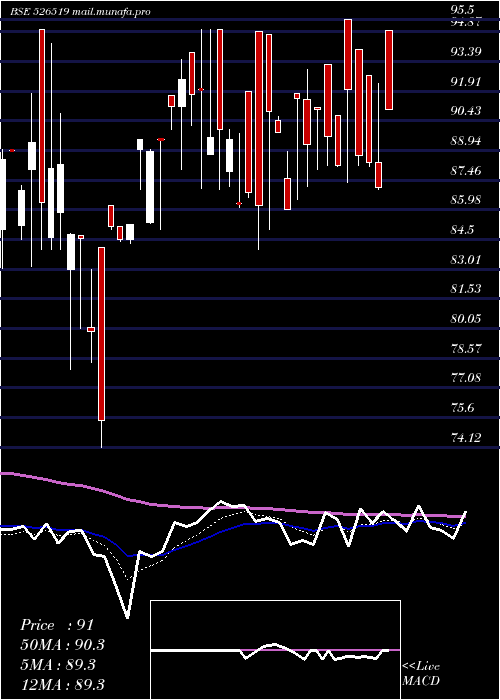
Task: Select the 78.57 price axis label
Action: pyautogui.click(x=466, y=348)
